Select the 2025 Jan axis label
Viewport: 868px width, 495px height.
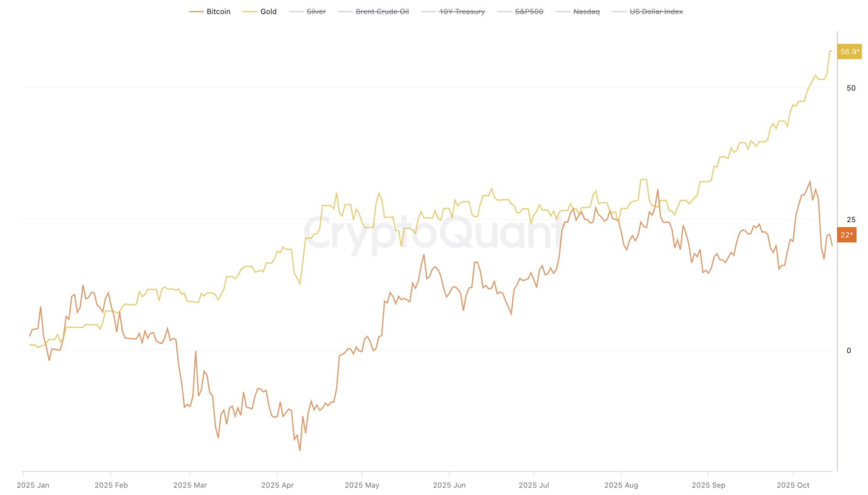33,485
